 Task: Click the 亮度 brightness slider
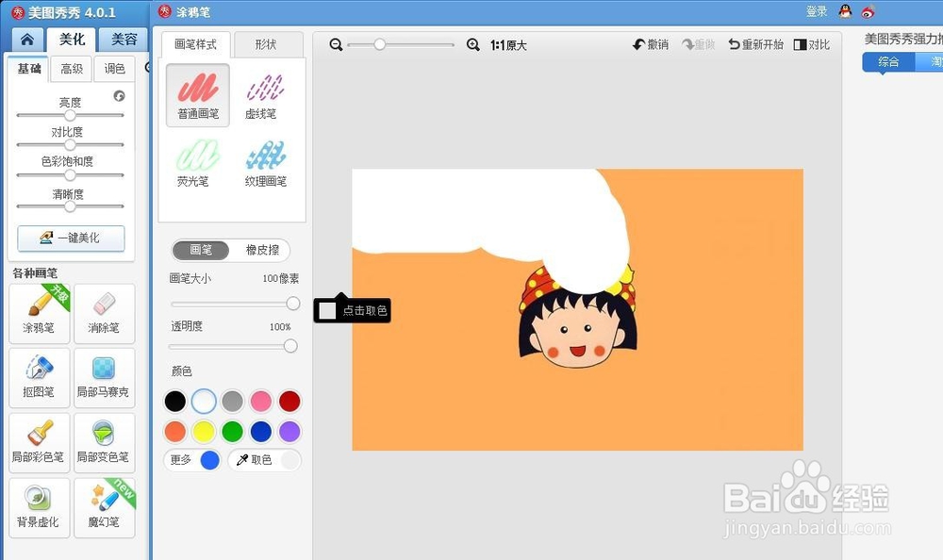click(71, 115)
